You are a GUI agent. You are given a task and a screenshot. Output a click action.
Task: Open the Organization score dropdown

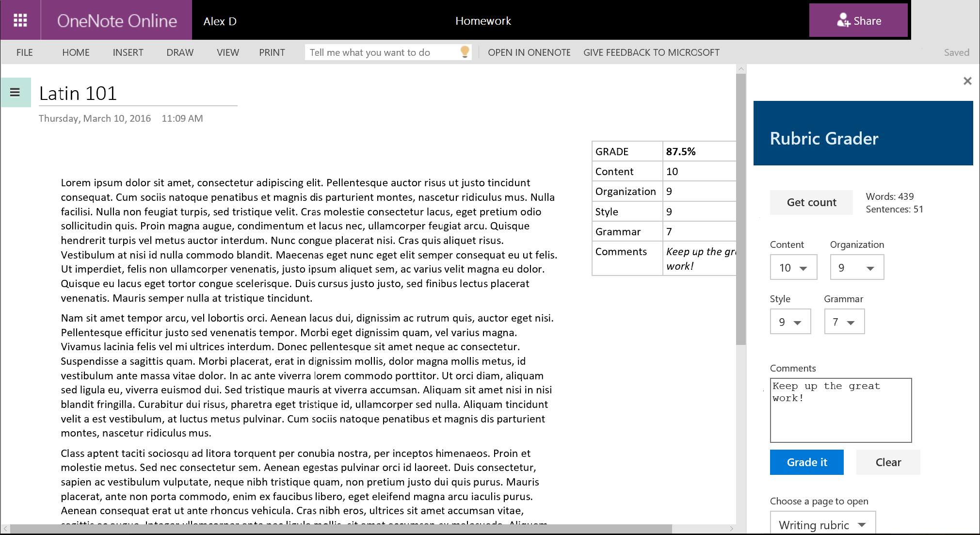(857, 268)
